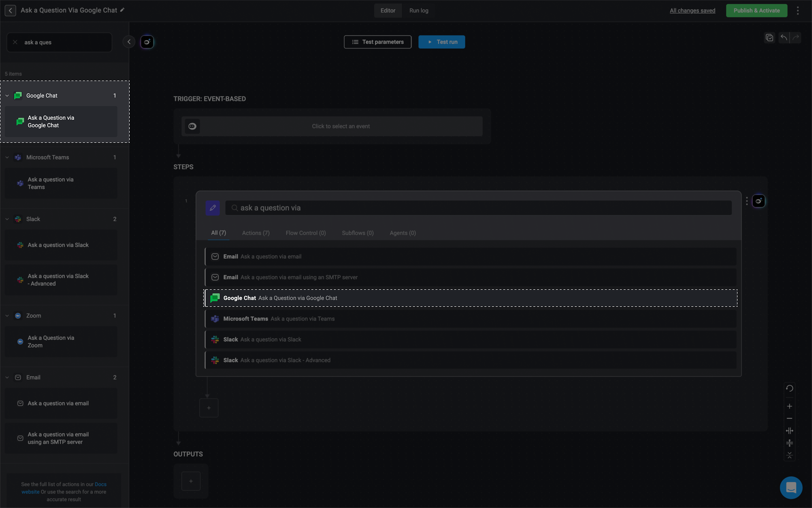Collapse the Microsoft Teams sidebar group
The width and height of the screenshot is (812, 508).
coord(7,157)
